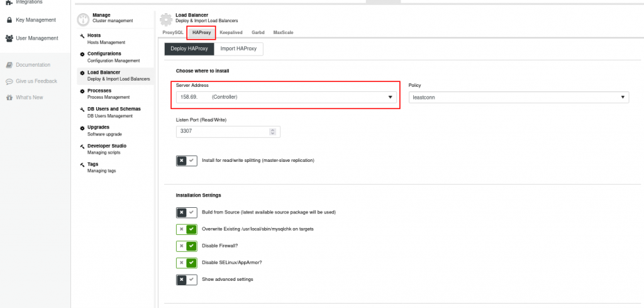
Task: Switch to the Keepalived tab
Action: coord(231,33)
